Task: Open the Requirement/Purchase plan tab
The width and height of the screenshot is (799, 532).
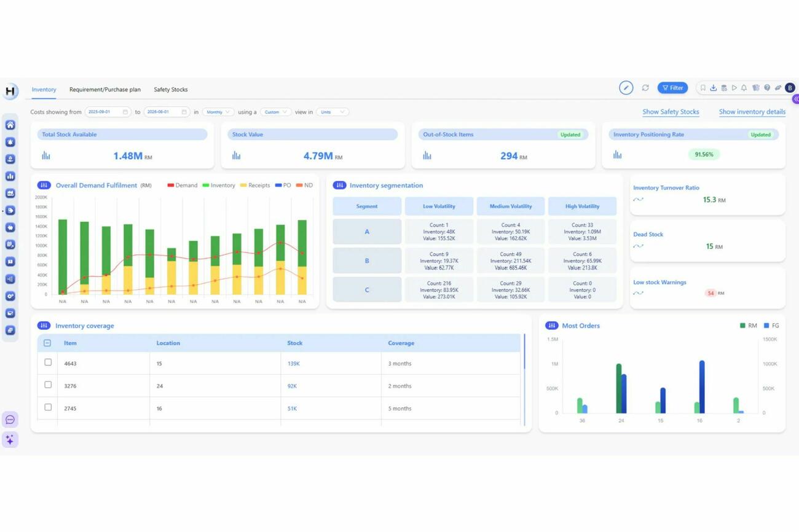Action: 104,89
